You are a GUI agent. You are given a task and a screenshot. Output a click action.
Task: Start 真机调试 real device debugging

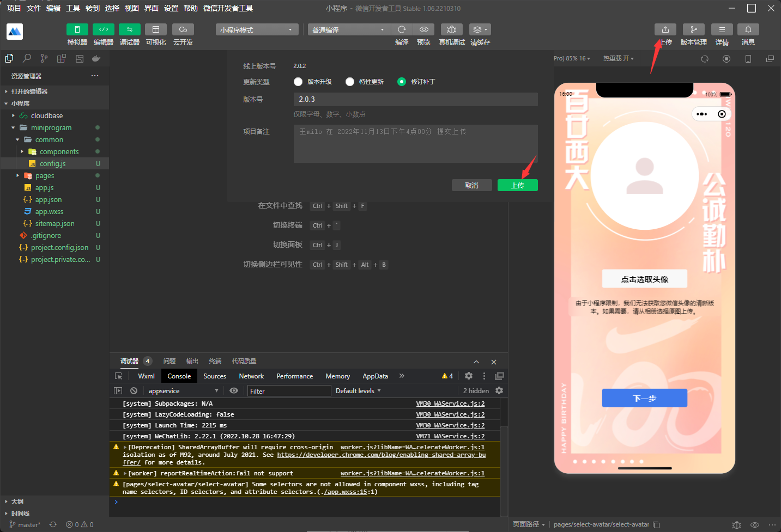[451, 29]
